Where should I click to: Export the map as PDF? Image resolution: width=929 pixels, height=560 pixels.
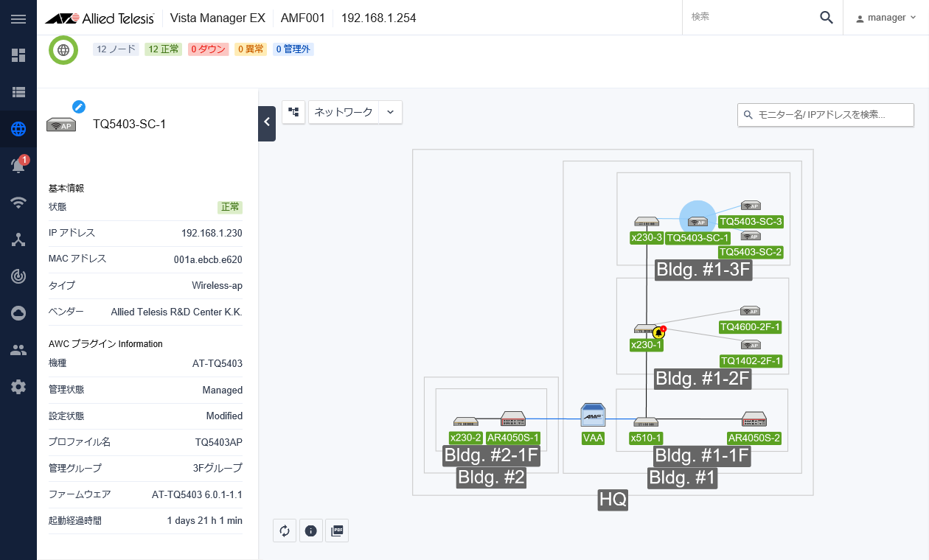tap(337, 531)
